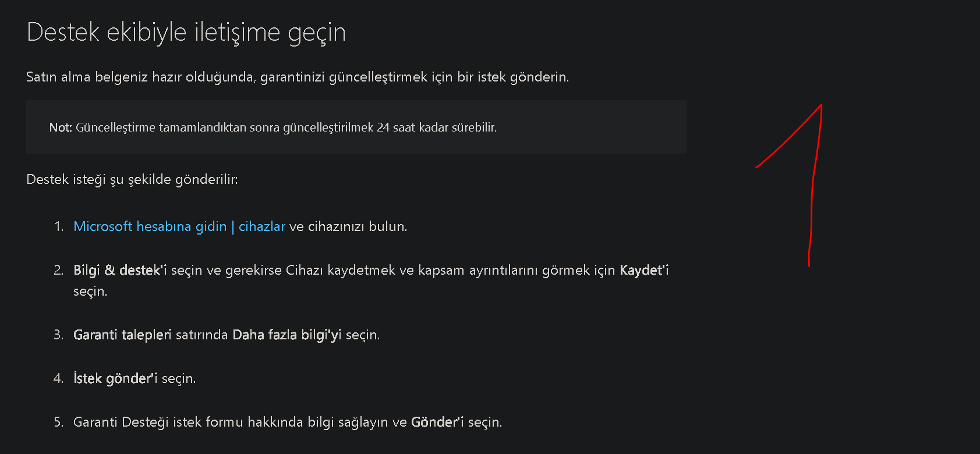Click the note text mentioning "24 saat"
This screenshot has width=980, height=454.
click(285, 127)
